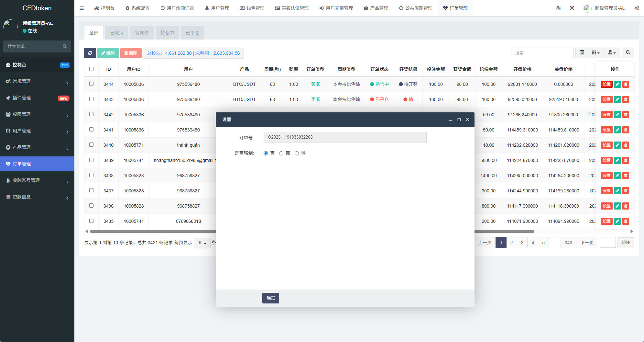This screenshot has width=644, height=342.
Task: Click the search icon in the sidebar menu search
Action: pos(65,46)
